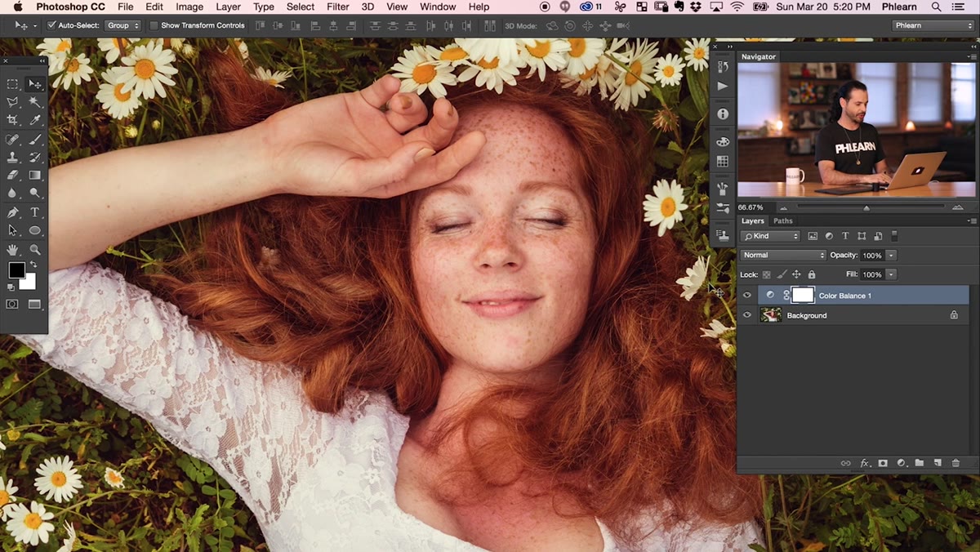Open the Opacity slider dropdown arrow

pyautogui.click(x=891, y=256)
